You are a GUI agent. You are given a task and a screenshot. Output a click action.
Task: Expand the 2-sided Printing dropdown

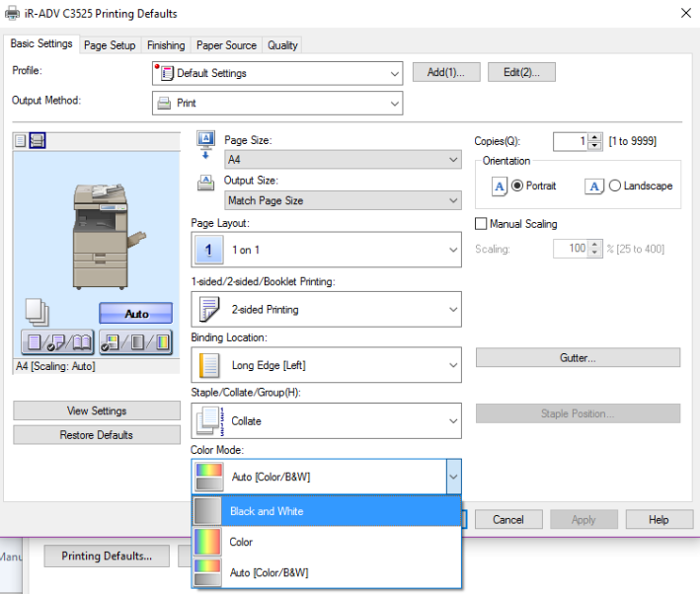click(x=327, y=309)
